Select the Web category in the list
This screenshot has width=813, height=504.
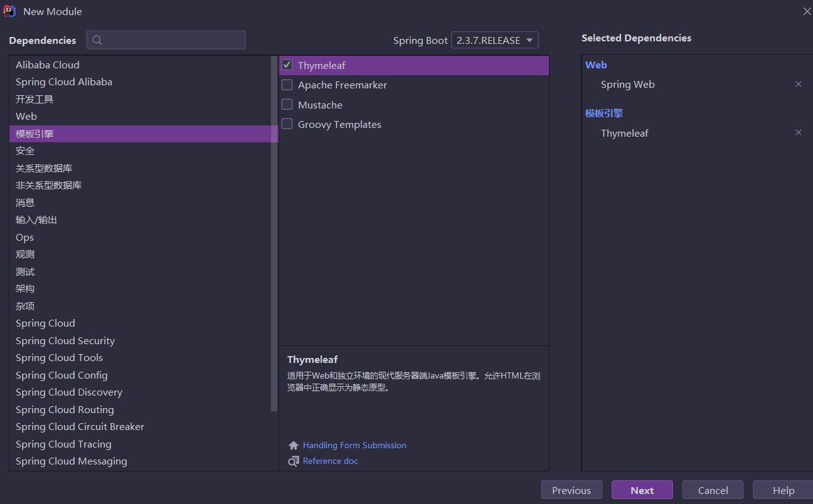[x=140, y=117]
